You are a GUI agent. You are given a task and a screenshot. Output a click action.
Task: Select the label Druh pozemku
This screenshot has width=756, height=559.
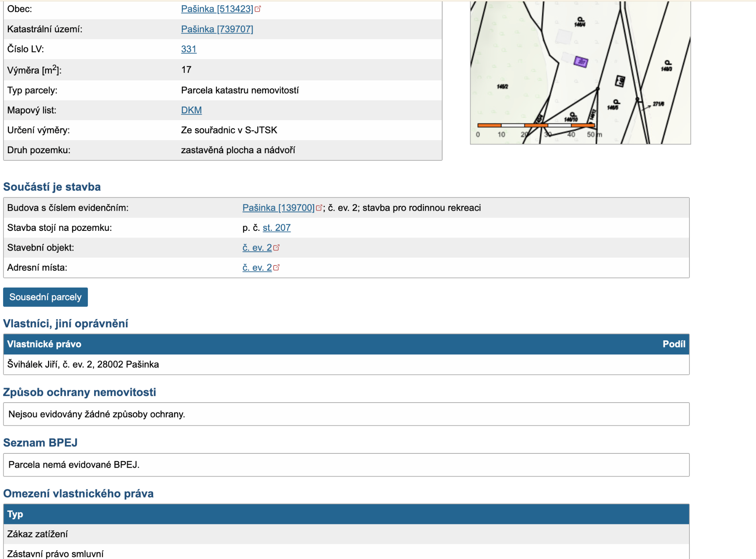tap(39, 150)
